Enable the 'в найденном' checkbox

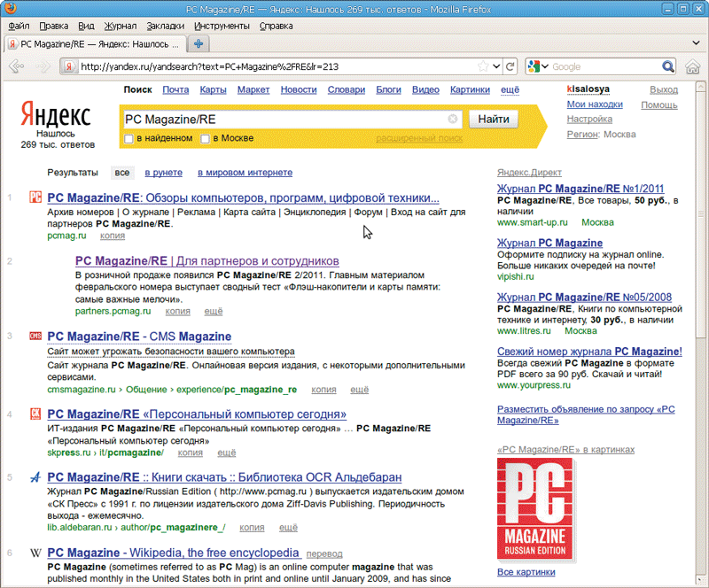click(x=129, y=139)
